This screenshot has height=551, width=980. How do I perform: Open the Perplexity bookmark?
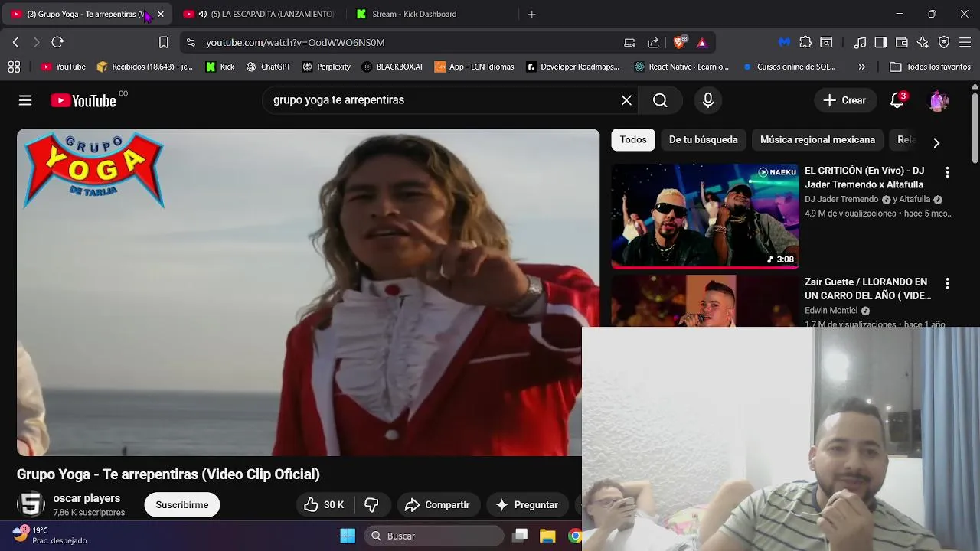pyautogui.click(x=326, y=67)
